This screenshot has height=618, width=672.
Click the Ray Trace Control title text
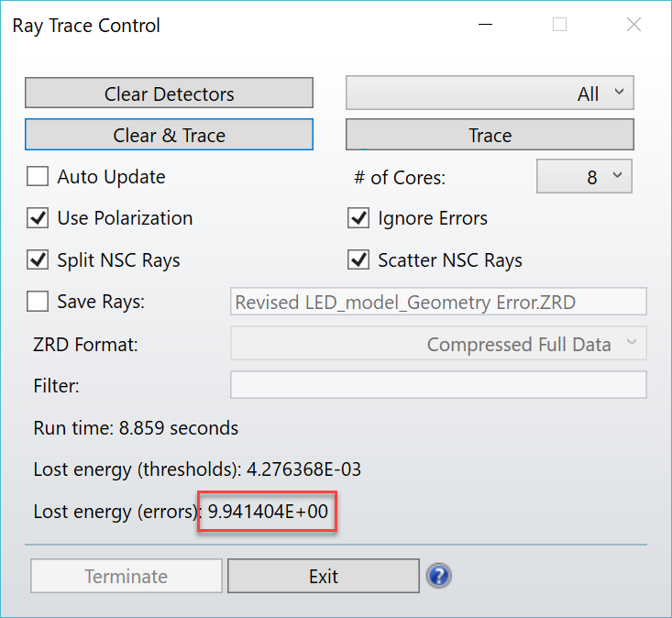pyautogui.click(x=86, y=26)
